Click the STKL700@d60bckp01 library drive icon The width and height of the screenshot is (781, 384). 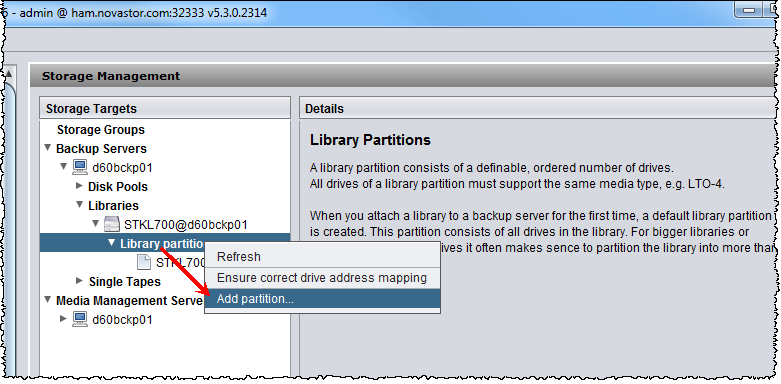coord(111,224)
